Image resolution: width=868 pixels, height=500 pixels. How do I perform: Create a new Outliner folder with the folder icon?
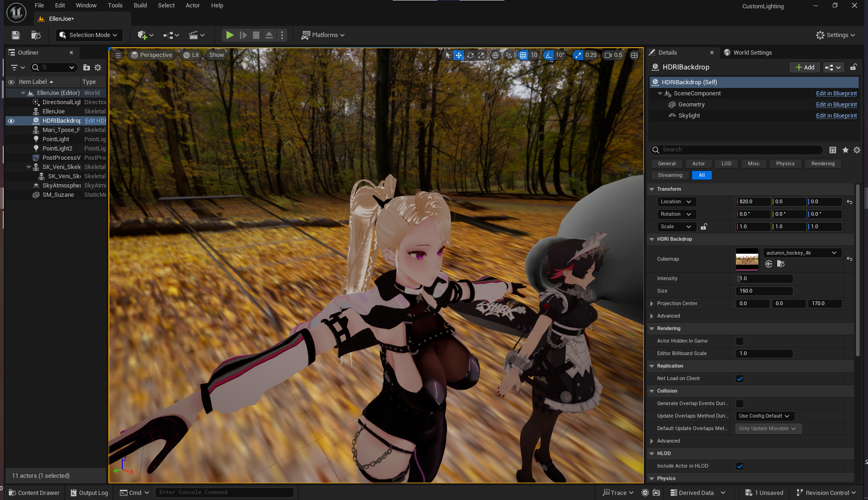click(86, 68)
